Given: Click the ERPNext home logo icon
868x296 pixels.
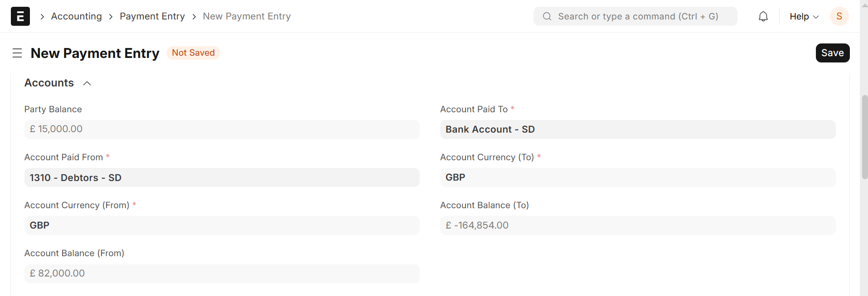Looking at the screenshot, I should click(x=20, y=16).
